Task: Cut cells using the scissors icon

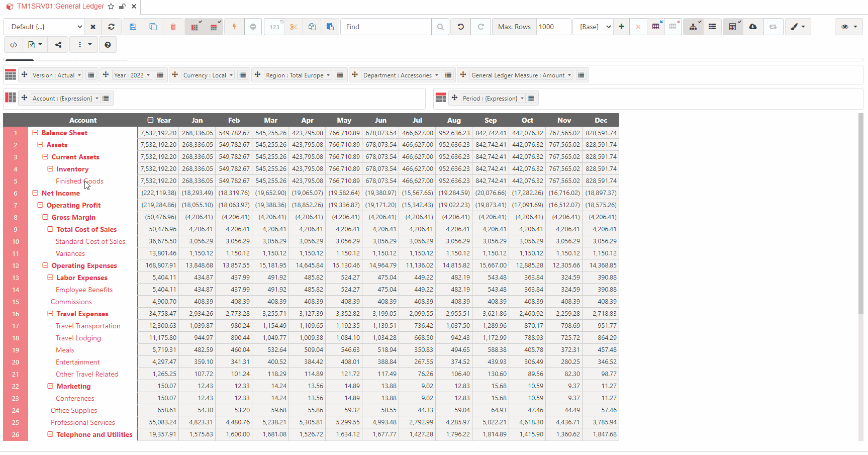Action: [294, 26]
